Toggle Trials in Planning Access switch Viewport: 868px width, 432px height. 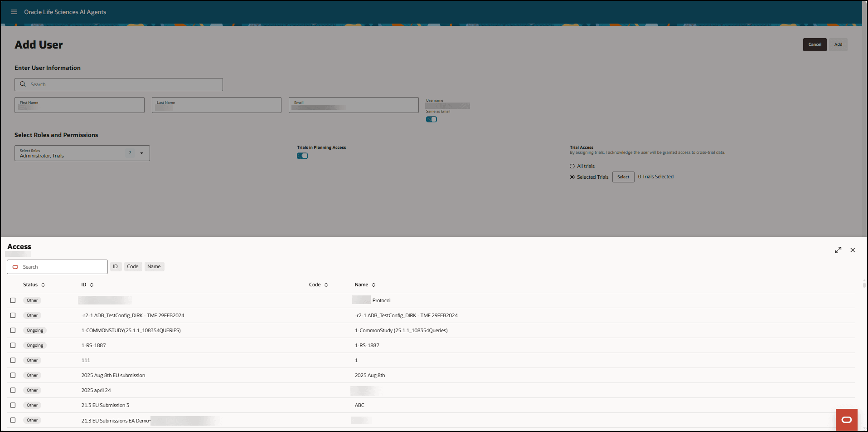(302, 156)
